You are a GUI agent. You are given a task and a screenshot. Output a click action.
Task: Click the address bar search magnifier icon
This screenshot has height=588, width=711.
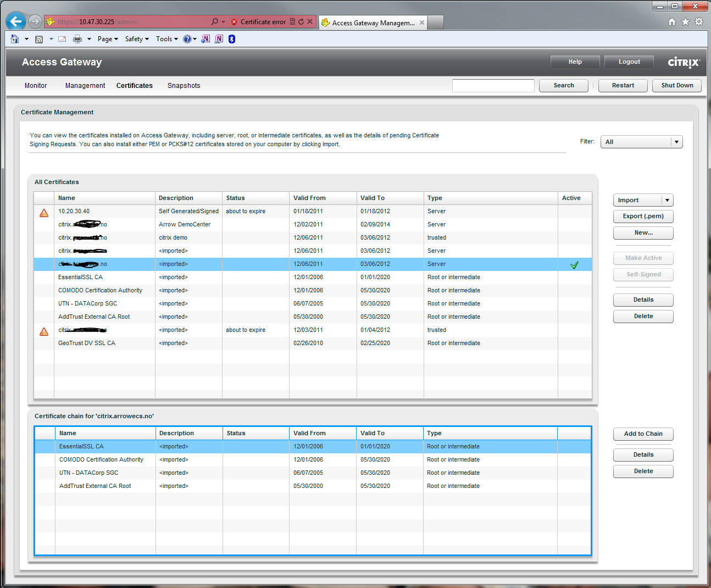click(214, 21)
